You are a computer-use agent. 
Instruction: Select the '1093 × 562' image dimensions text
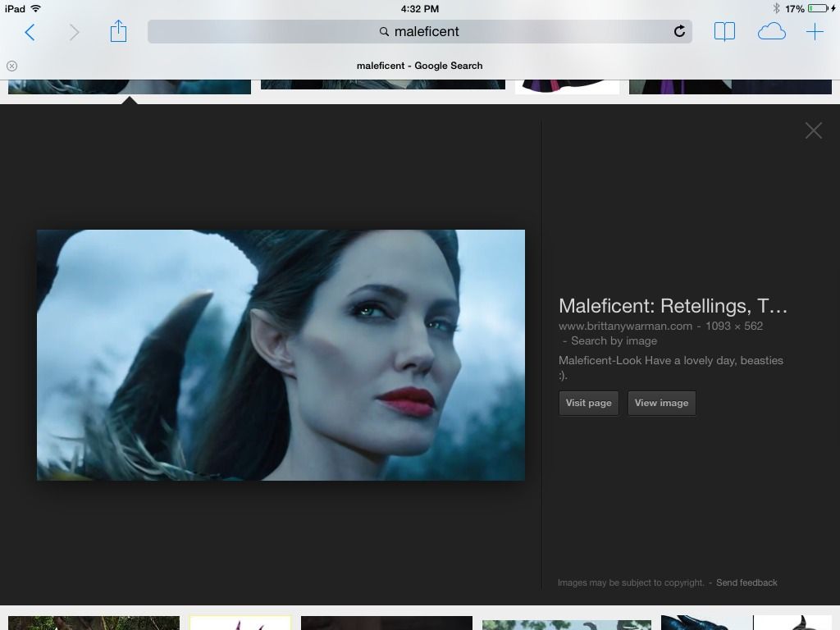tap(734, 326)
